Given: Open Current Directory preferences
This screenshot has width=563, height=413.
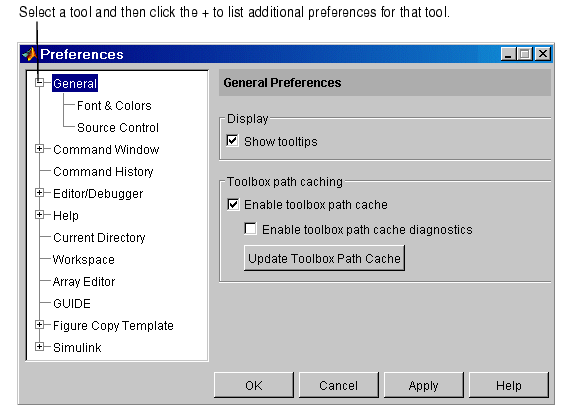Looking at the screenshot, I should coord(99,238).
